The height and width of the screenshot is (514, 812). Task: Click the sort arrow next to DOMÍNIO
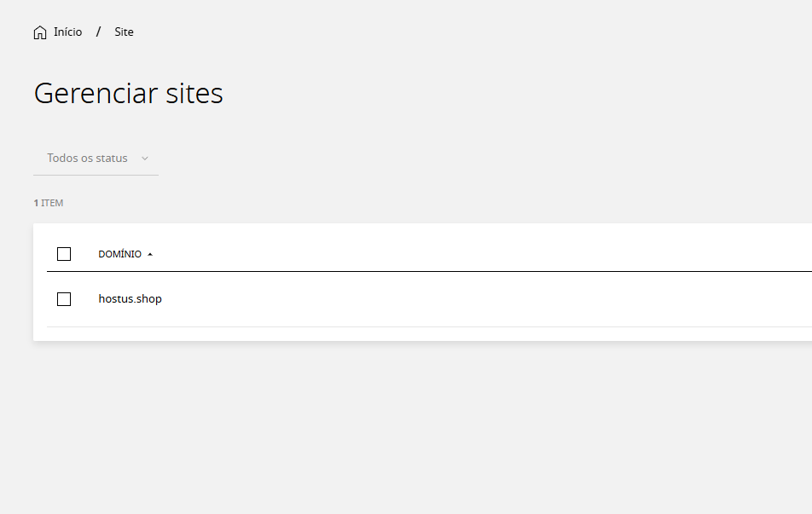click(150, 254)
